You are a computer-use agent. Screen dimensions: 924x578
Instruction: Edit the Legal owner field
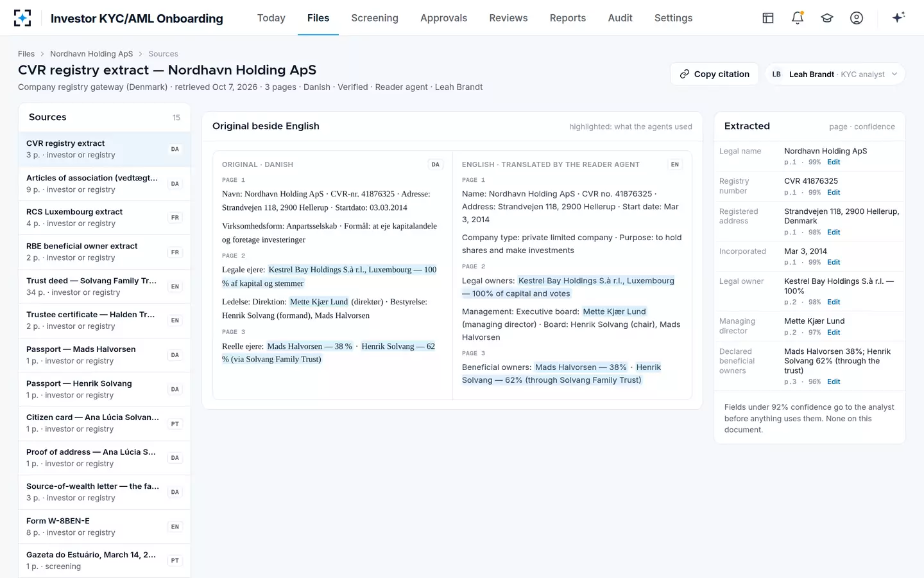click(x=834, y=302)
